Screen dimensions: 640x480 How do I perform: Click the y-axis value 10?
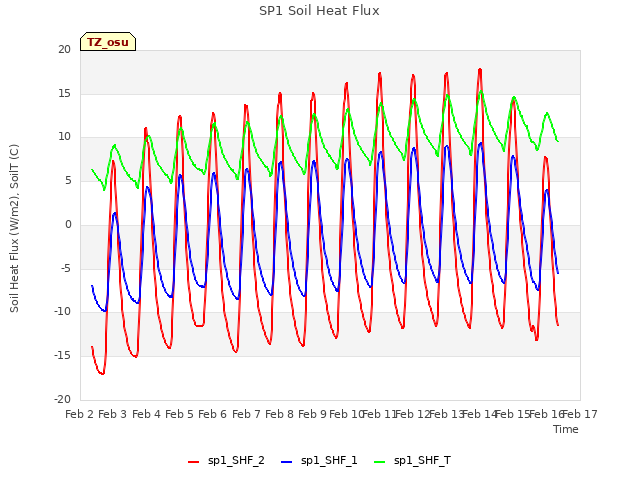click(64, 137)
